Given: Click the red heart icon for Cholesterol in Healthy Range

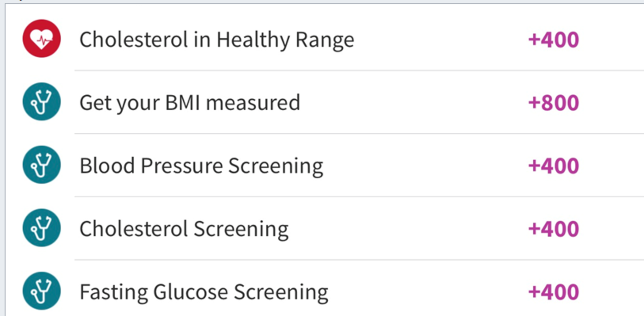Looking at the screenshot, I should coord(42,38).
